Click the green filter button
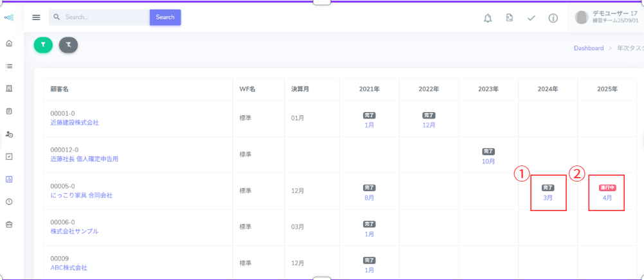This screenshot has height=280, width=644. (x=43, y=44)
